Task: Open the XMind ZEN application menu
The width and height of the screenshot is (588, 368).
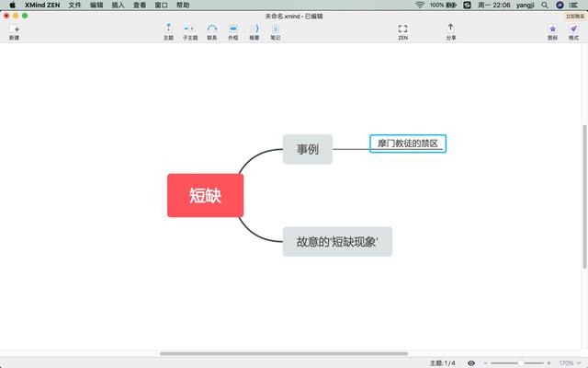Action: pyautogui.click(x=42, y=5)
